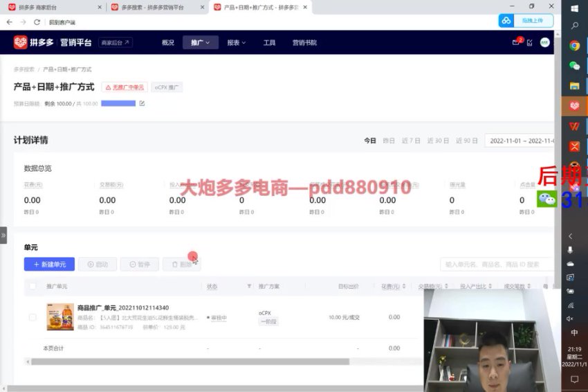The image size is (588, 392).
Task: Open the notification center icon
Action: tap(574, 380)
